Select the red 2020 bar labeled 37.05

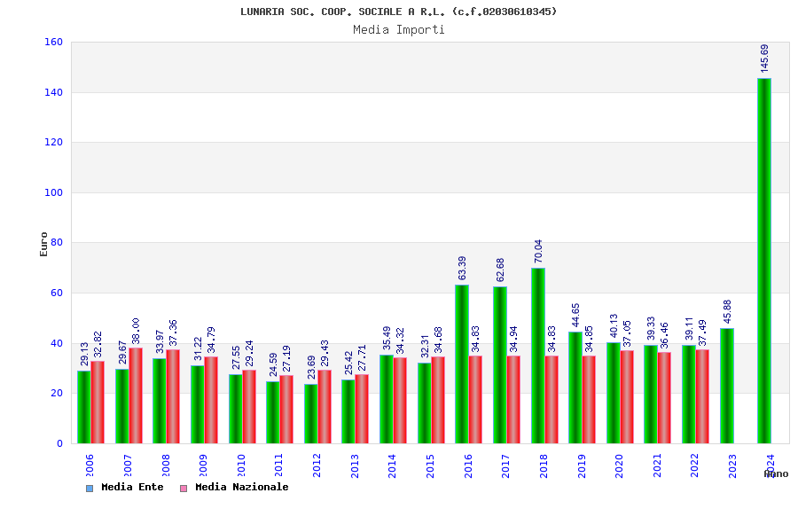[627, 397]
